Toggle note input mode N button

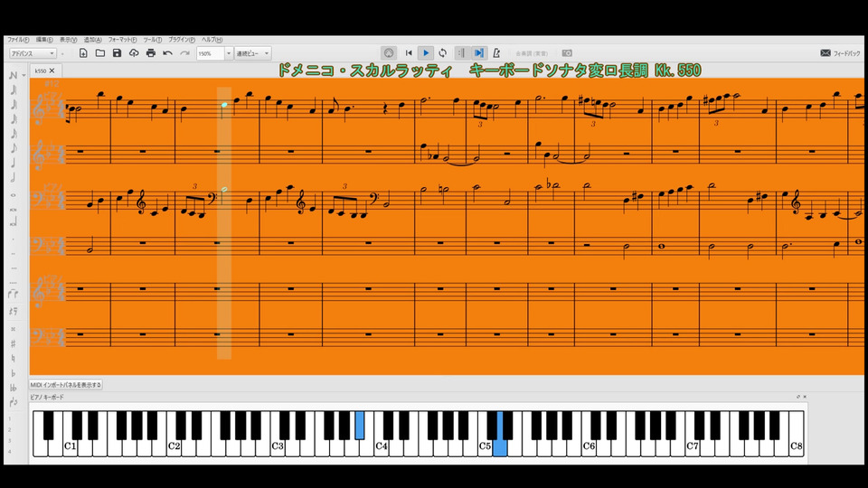tap(14, 75)
